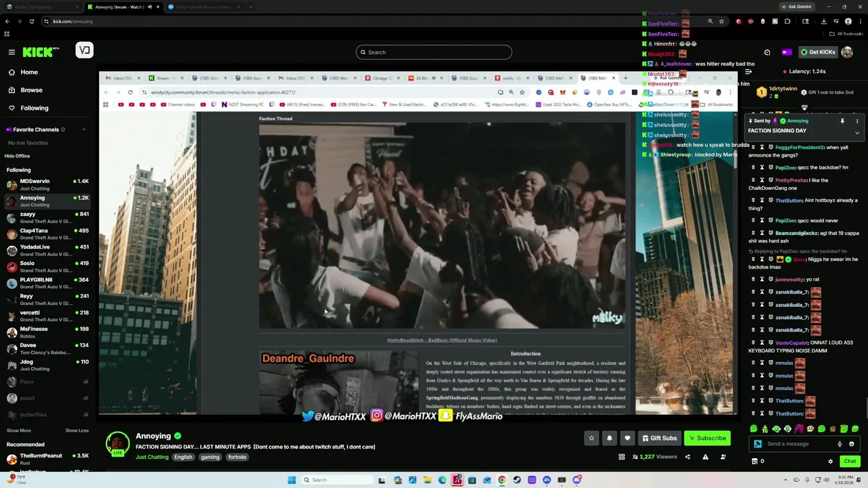Click the share stream icon
Screen dimensions: 868x488
pos(687,457)
